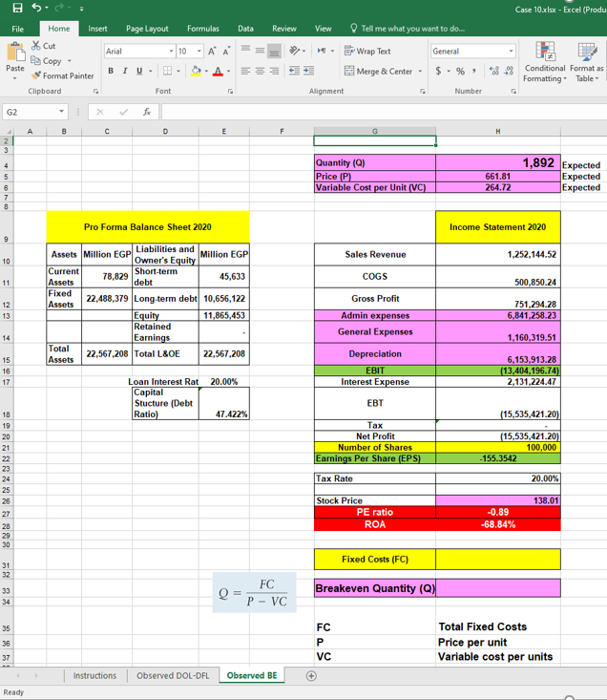
Task: Click Accounting Number Format dollar icon
Action: (x=438, y=71)
